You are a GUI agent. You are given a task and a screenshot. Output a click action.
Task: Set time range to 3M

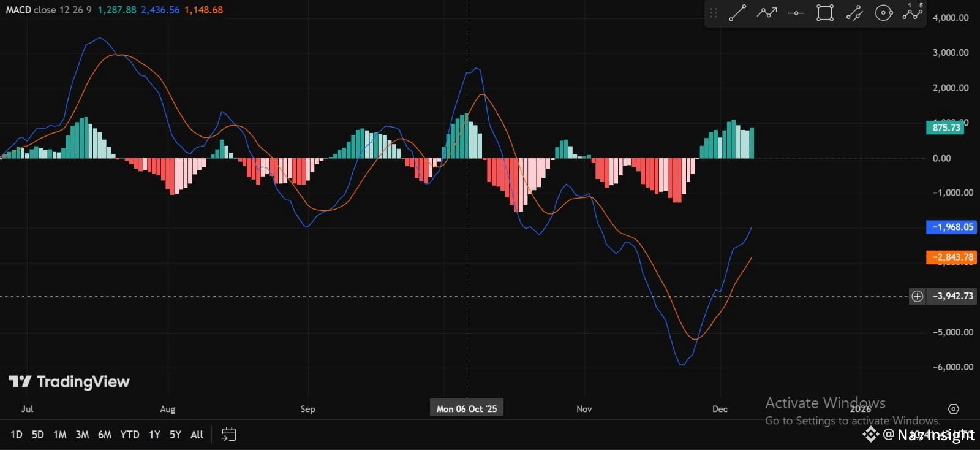click(82, 435)
